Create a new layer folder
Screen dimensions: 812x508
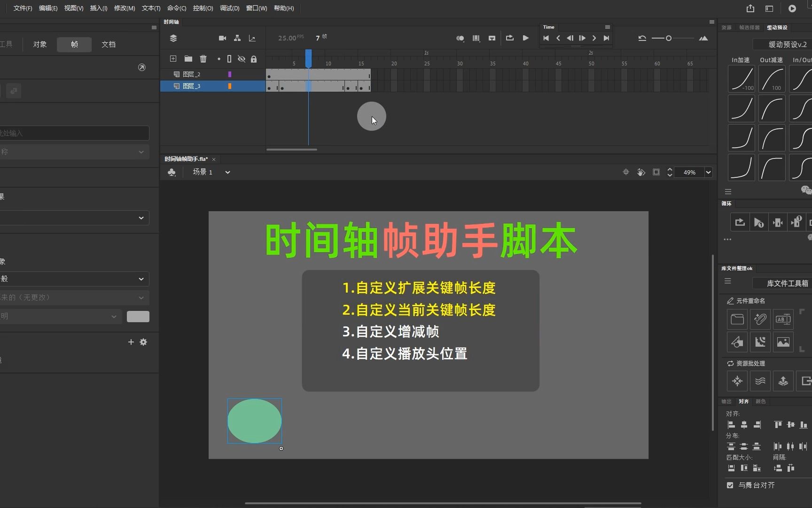[188, 59]
